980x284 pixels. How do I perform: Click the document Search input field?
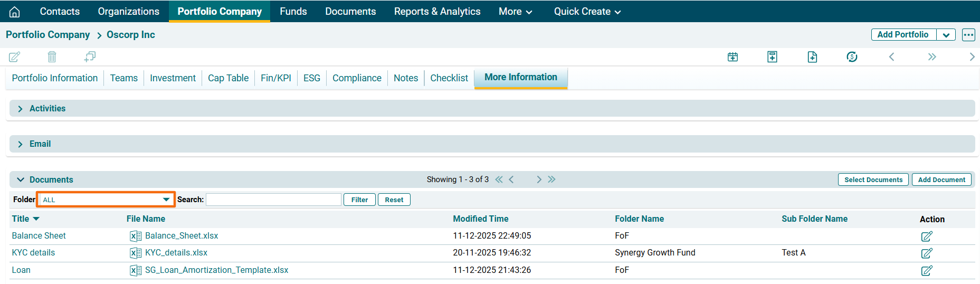[273, 200]
